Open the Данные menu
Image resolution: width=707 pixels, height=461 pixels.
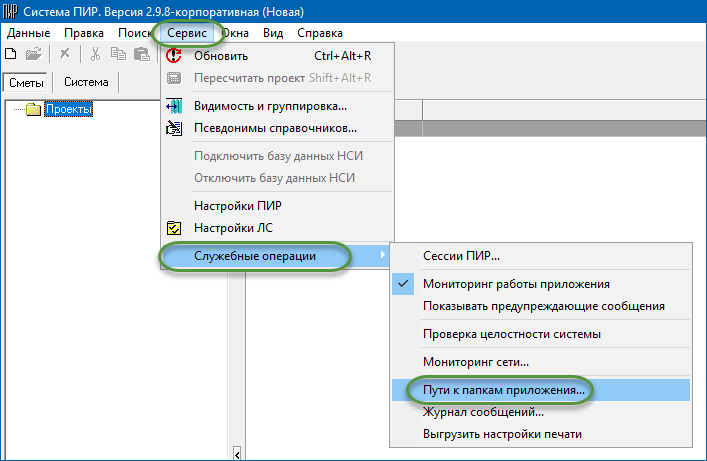pyautogui.click(x=28, y=33)
